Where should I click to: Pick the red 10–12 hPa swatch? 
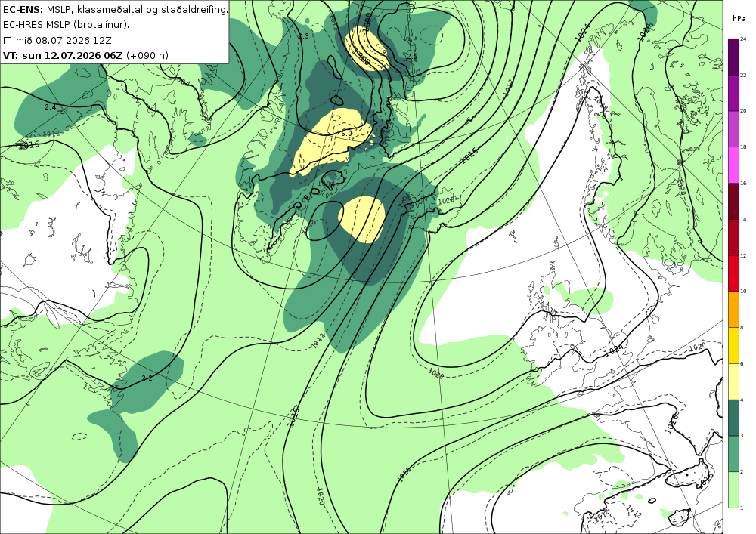[x=733, y=273]
